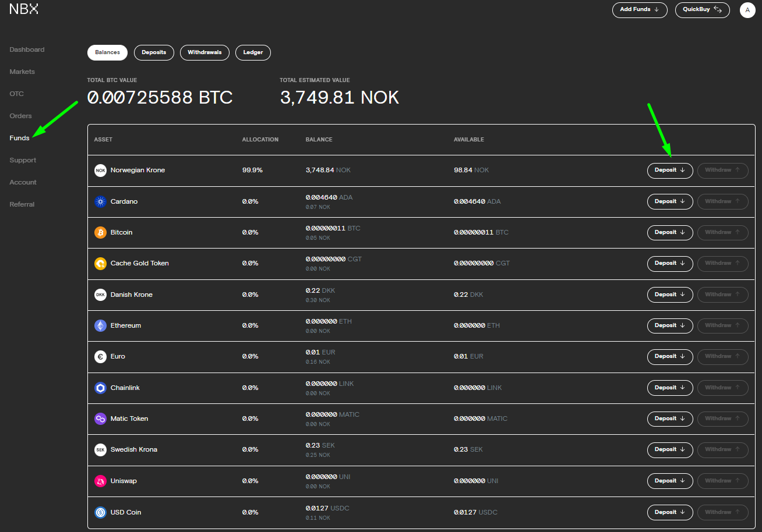Click the Bitcoin coin icon
The width and height of the screenshot is (762, 532).
point(100,232)
